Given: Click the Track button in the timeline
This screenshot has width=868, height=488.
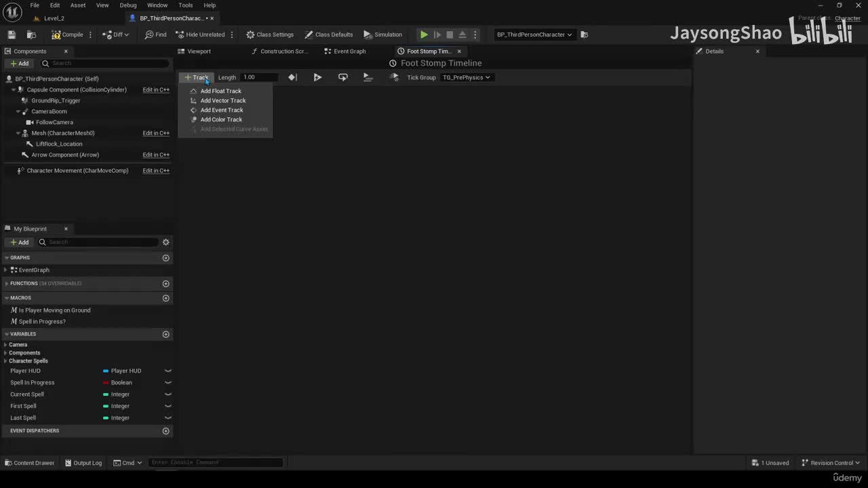Looking at the screenshot, I should coord(196,77).
